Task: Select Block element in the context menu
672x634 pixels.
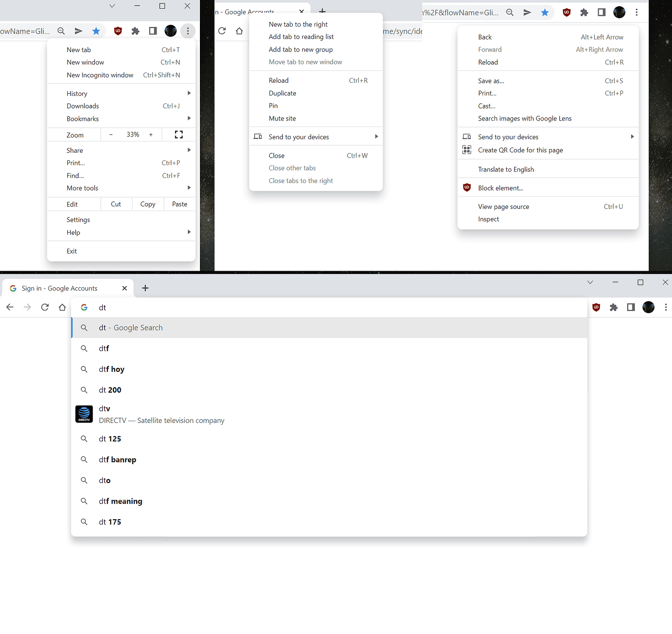Action: click(500, 187)
